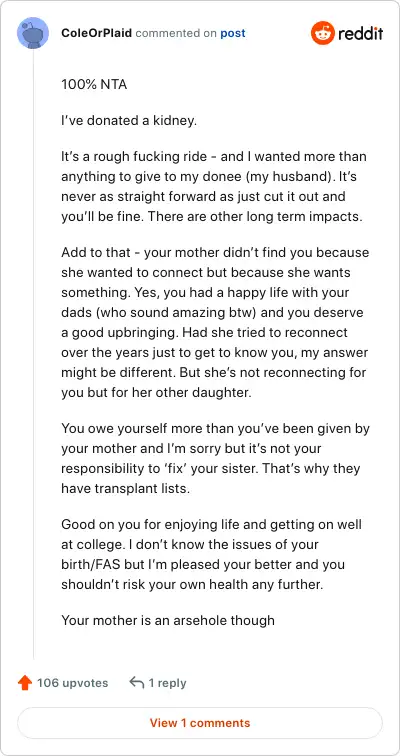Click the orange Reddit Snoo logo icon

click(322, 33)
